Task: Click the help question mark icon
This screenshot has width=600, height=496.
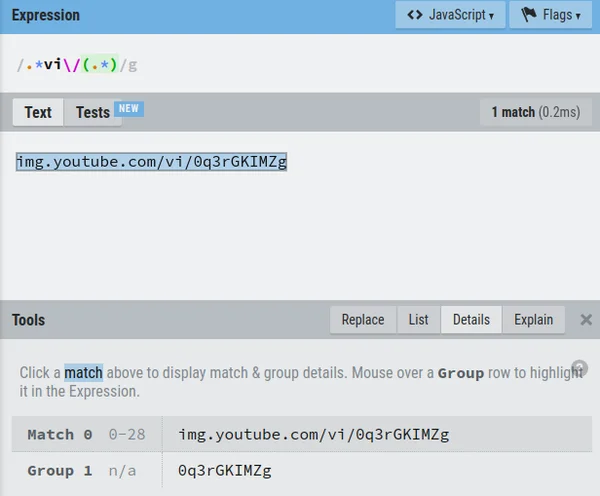Action: [579, 368]
